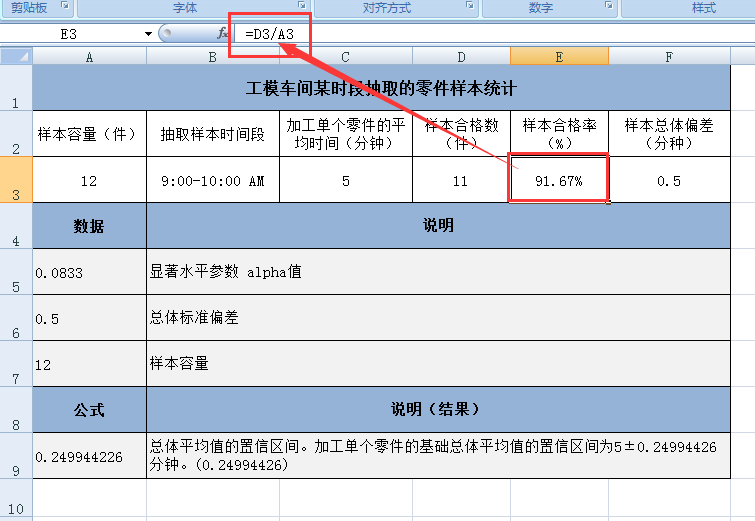Viewport: 755px width, 521px height.
Task: Click the insert function fx icon
Action: pos(222,33)
